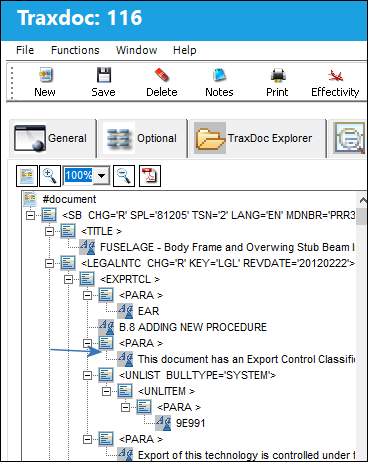Collapse the <TITLE > node

[49, 231]
